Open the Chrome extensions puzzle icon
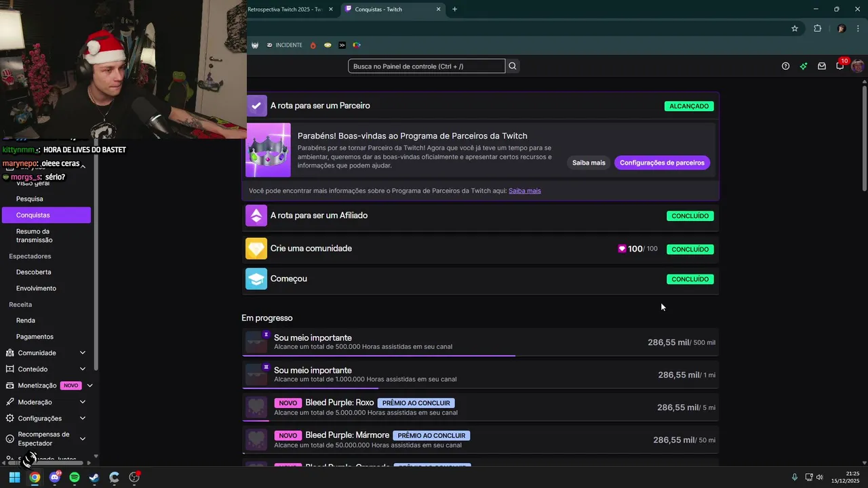This screenshot has height=488, width=868. [x=817, y=28]
